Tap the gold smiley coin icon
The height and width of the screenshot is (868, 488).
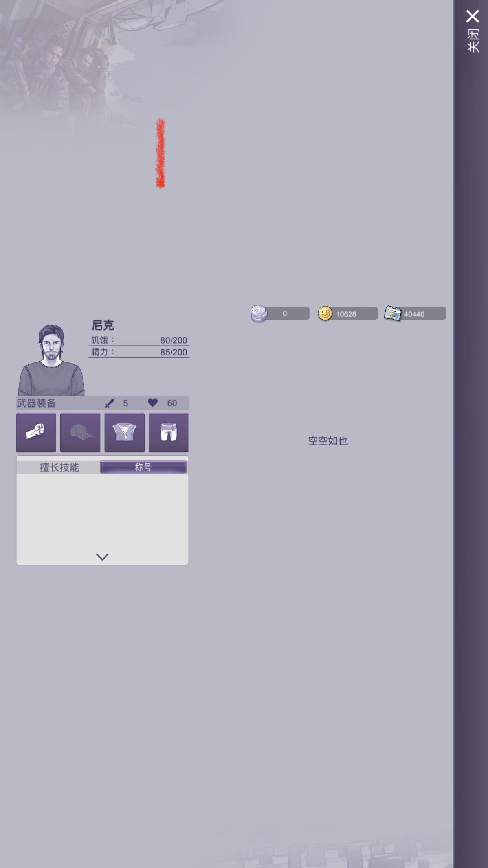pos(325,313)
